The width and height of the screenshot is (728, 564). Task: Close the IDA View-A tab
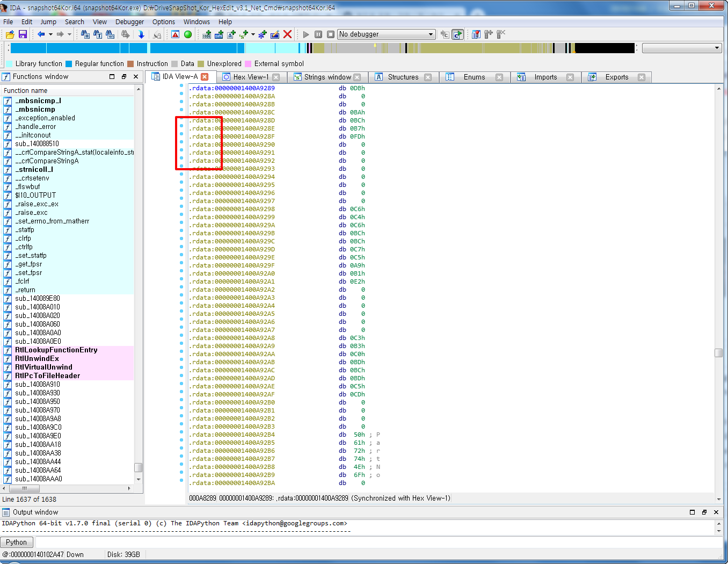[205, 77]
